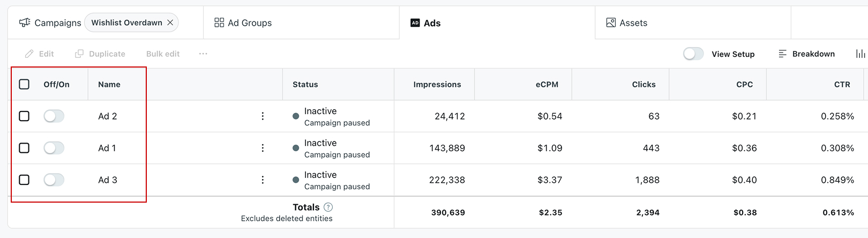The image size is (868, 238).
Task: Open the three-dot menu for Ad 1
Action: pos(263,148)
